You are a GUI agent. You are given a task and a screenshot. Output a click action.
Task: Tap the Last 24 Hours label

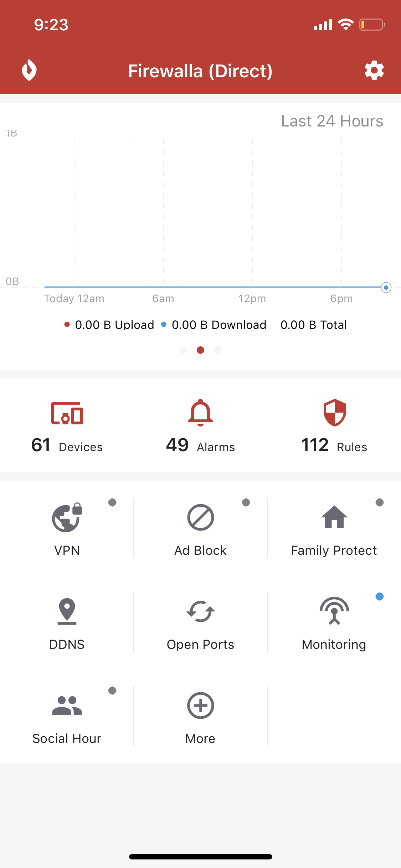[332, 121]
